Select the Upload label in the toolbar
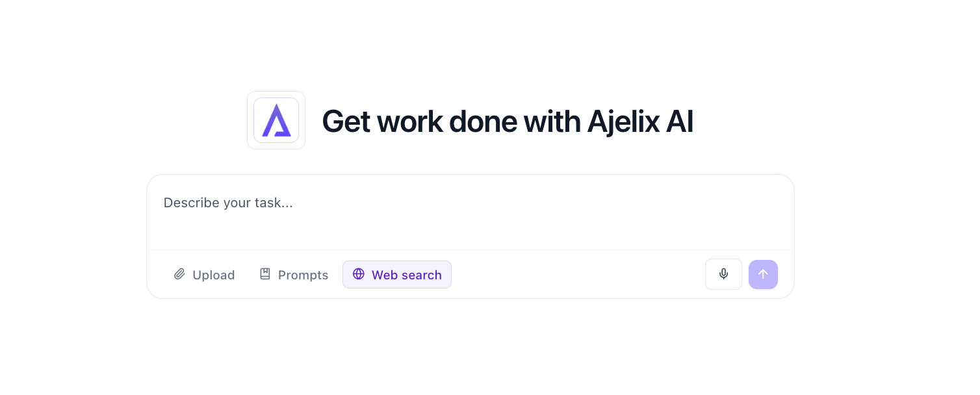Viewport: 980px width, 395px height. point(214,275)
